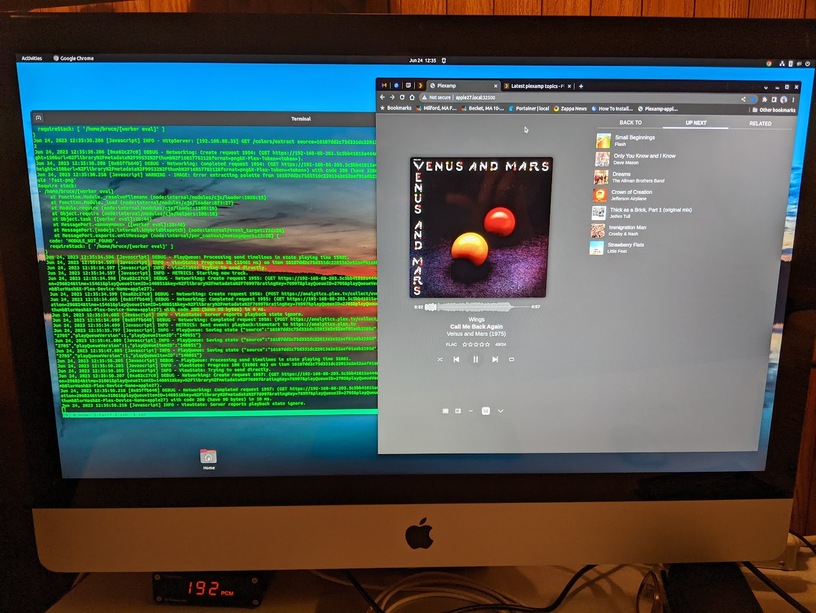The image size is (816, 613).
Task: Toggle shuffle in Plexamp player
Action: point(440,359)
